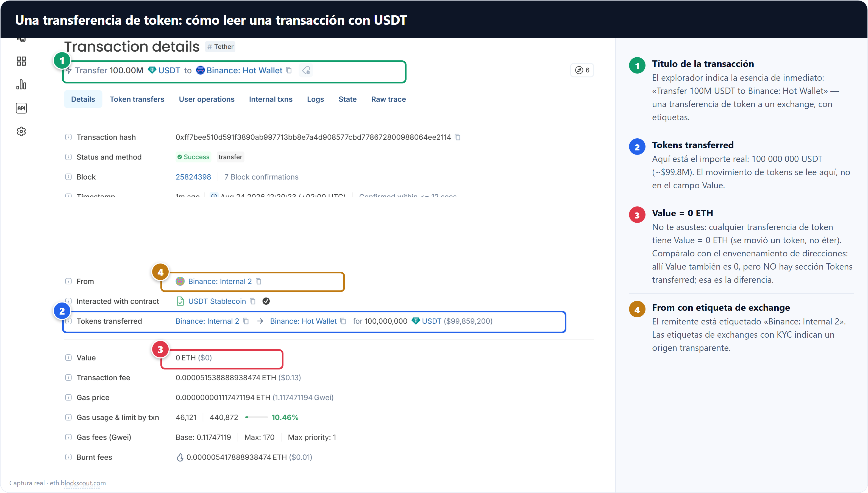Click the Success status badge
868x493 pixels.
193,157
